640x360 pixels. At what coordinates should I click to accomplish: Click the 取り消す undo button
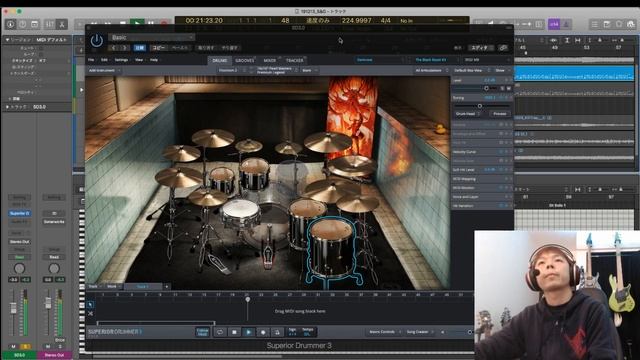[x=206, y=48]
